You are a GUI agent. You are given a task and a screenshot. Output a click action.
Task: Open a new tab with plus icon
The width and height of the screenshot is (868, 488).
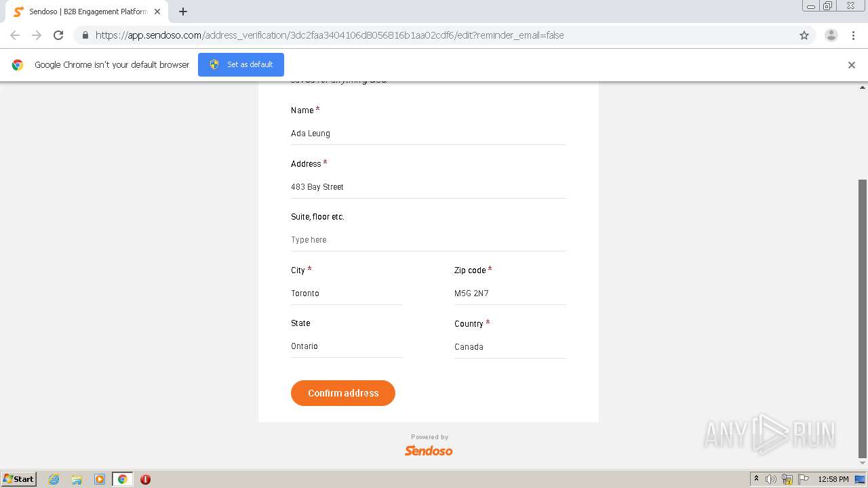[x=183, y=12]
